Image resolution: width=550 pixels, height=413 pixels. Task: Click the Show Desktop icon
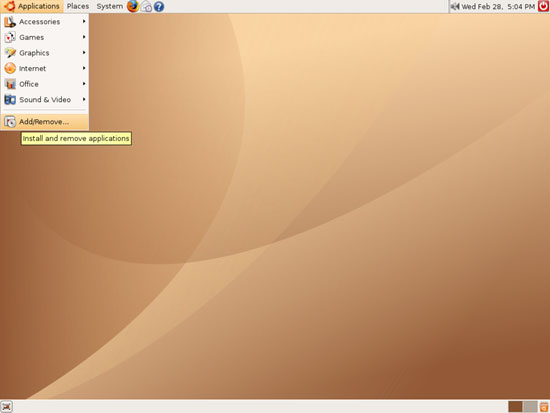point(6,407)
